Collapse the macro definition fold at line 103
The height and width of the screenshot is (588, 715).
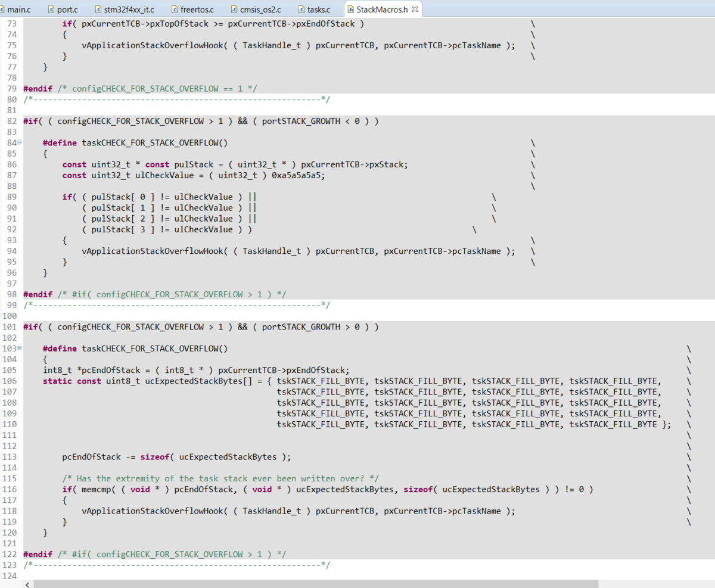coord(18,348)
